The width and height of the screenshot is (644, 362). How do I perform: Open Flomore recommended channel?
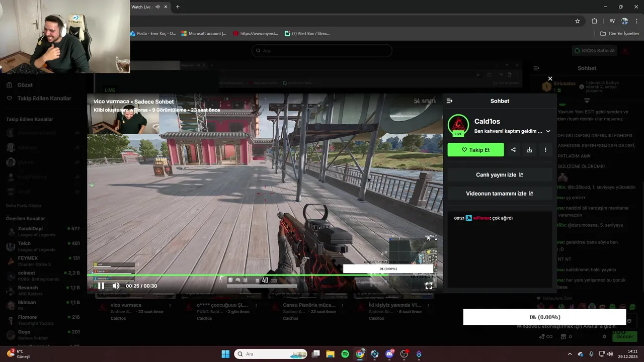pos(43,320)
